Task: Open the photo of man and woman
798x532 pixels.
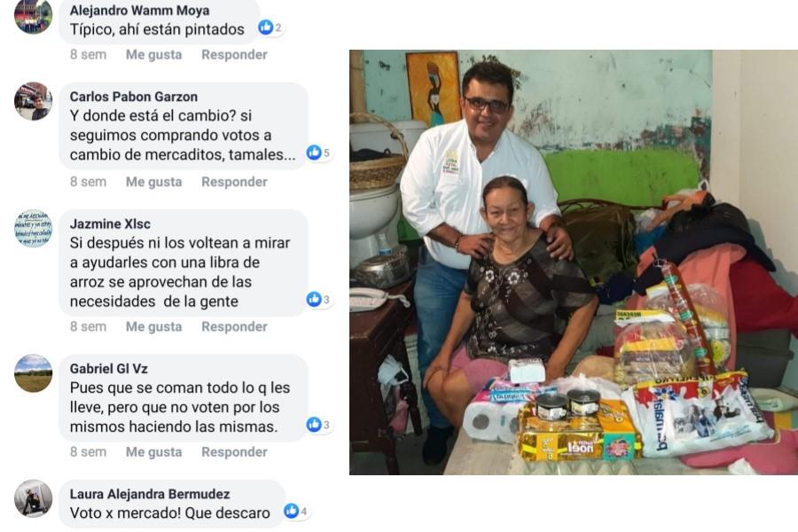Action: [574, 262]
